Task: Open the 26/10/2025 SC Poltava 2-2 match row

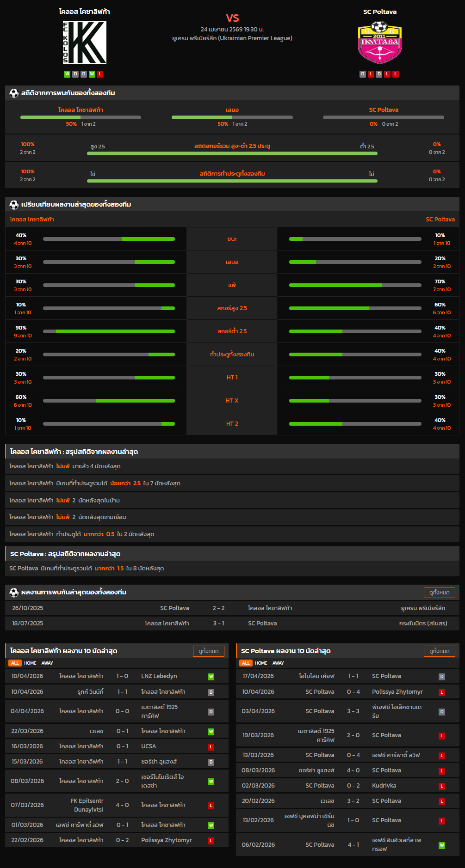Action: click(x=232, y=608)
